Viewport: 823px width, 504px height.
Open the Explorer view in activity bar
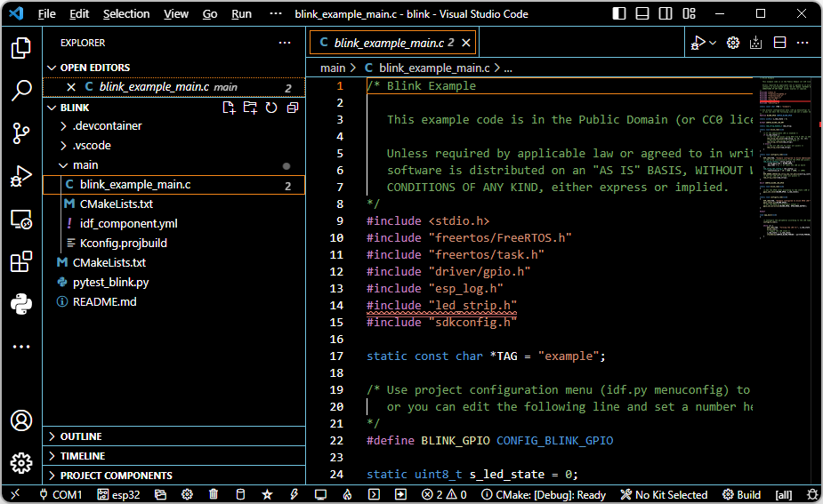[x=21, y=48]
